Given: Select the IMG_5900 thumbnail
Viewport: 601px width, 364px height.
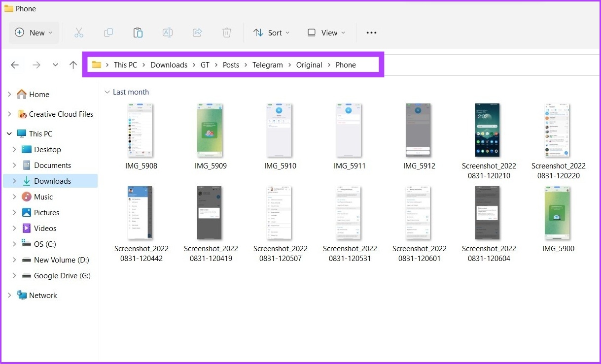Looking at the screenshot, I should (x=557, y=213).
